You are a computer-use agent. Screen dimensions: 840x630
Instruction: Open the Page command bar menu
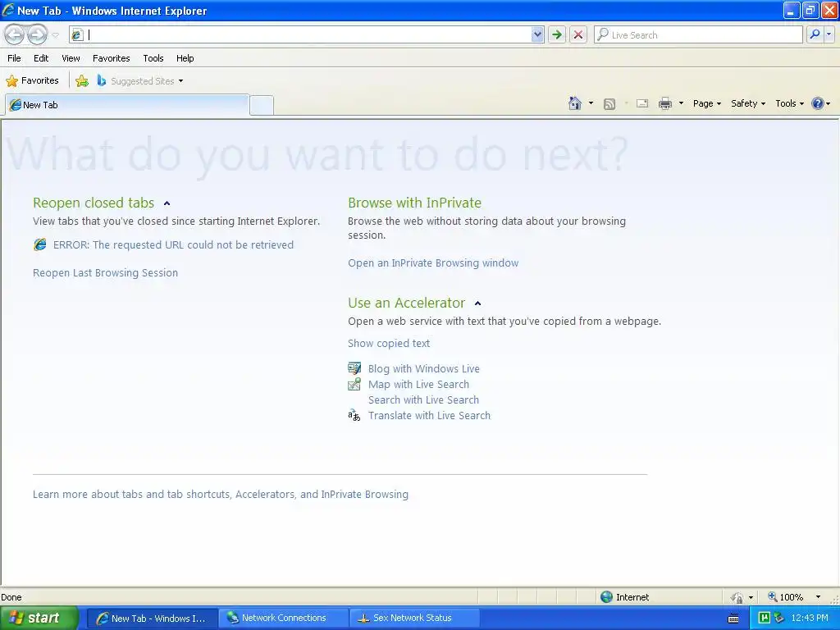(707, 103)
